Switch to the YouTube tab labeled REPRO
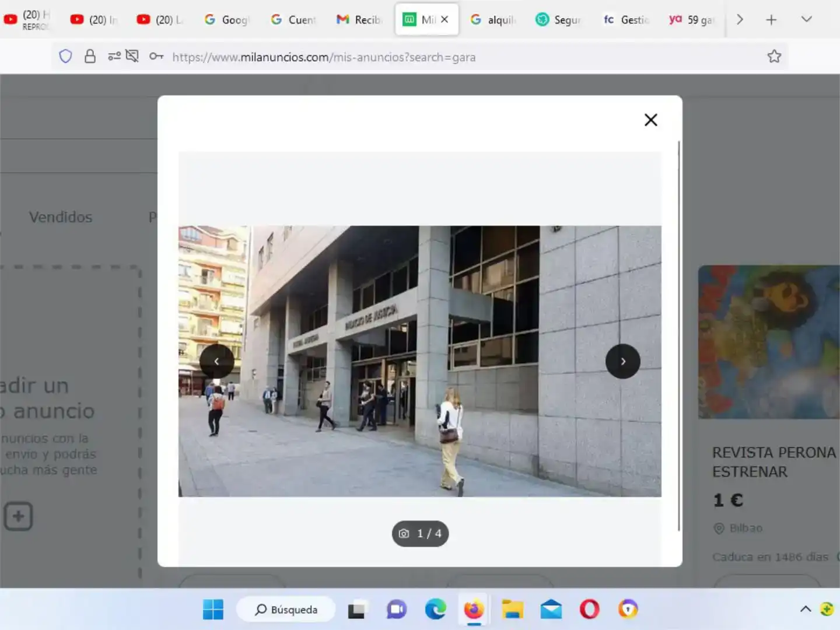The width and height of the screenshot is (840, 630). 27,20
